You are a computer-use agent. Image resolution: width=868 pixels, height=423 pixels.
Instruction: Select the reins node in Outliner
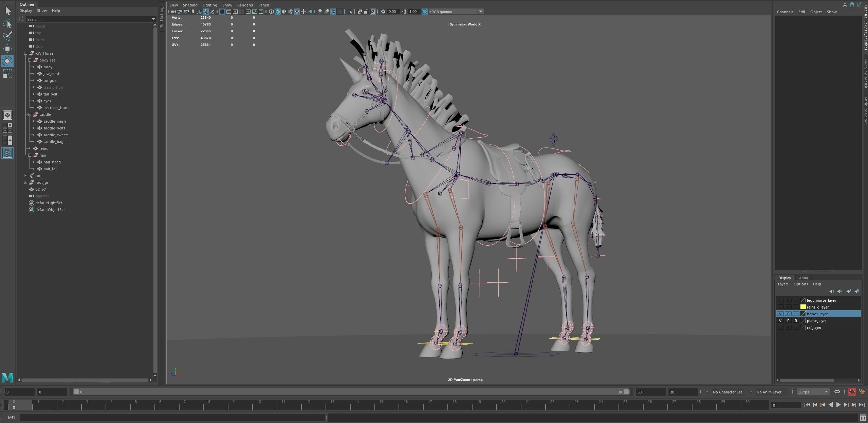pyautogui.click(x=43, y=148)
